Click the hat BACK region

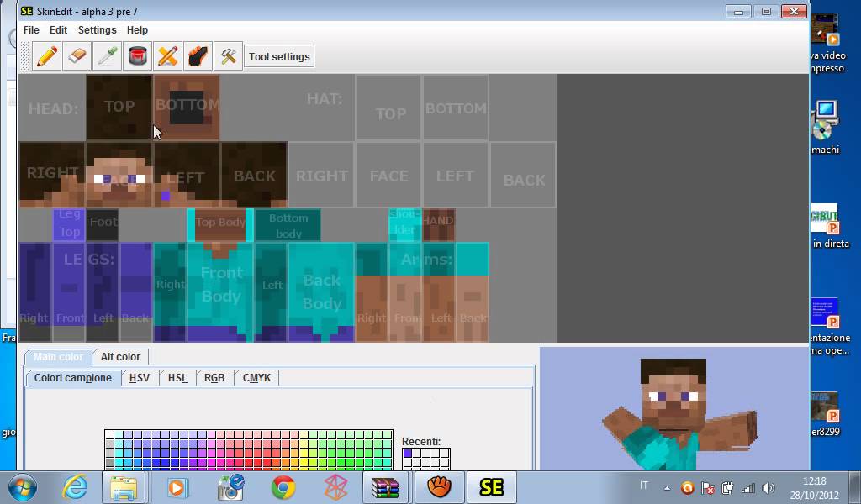523,175
